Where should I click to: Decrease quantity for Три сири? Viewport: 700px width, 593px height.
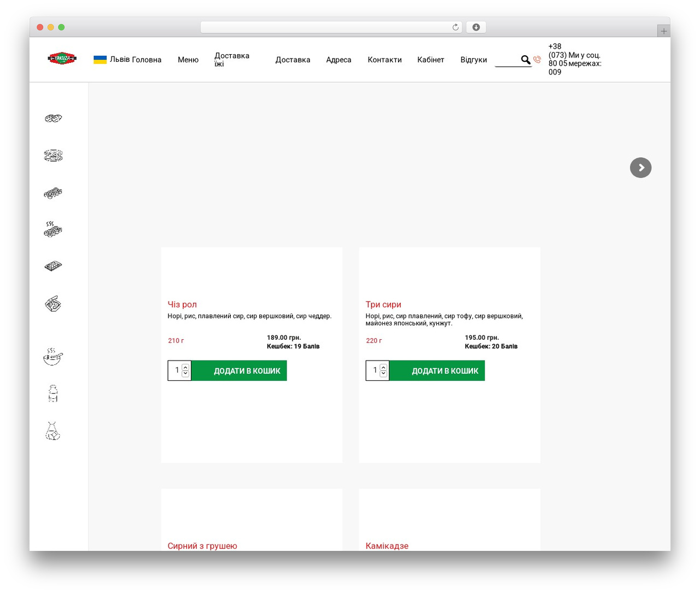383,374
